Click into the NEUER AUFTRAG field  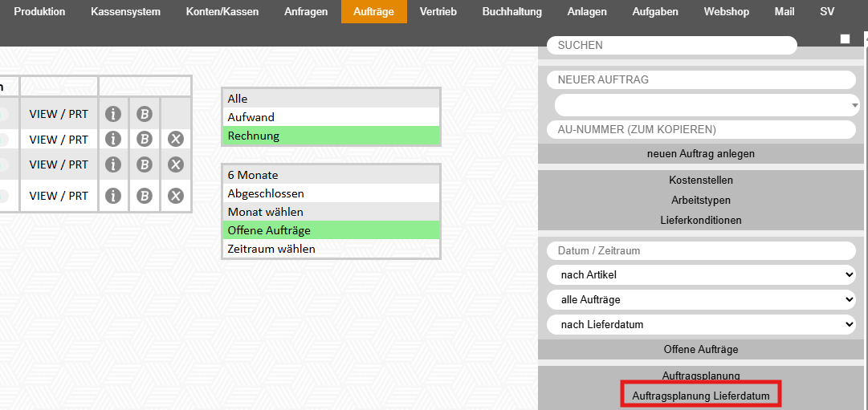701,79
